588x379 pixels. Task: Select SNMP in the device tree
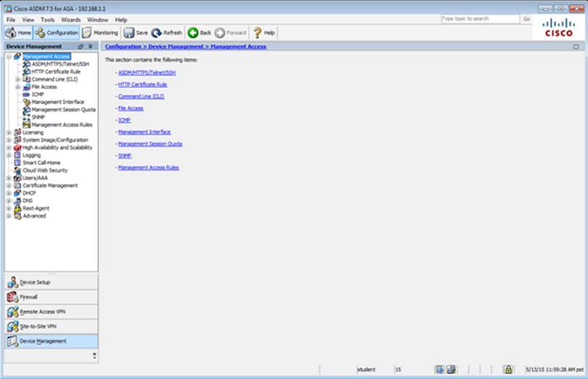[38, 117]
